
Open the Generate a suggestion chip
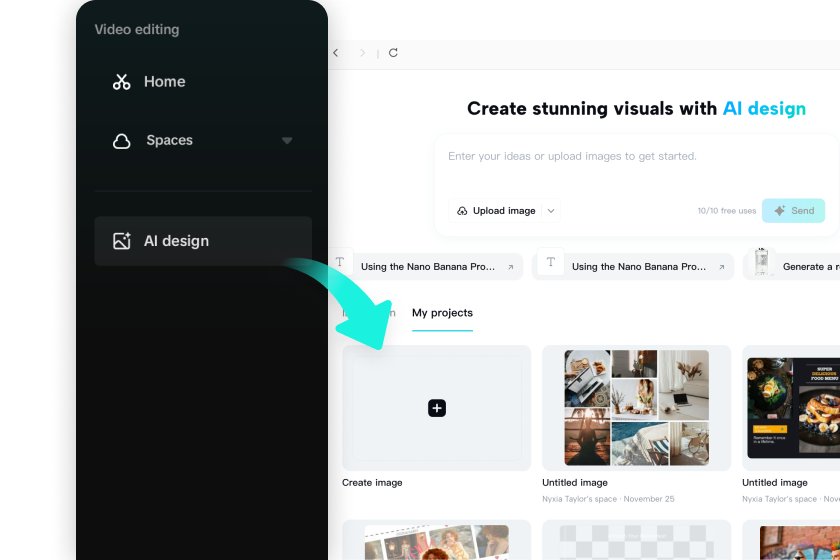pyautogui.click(x=793, y=266)
